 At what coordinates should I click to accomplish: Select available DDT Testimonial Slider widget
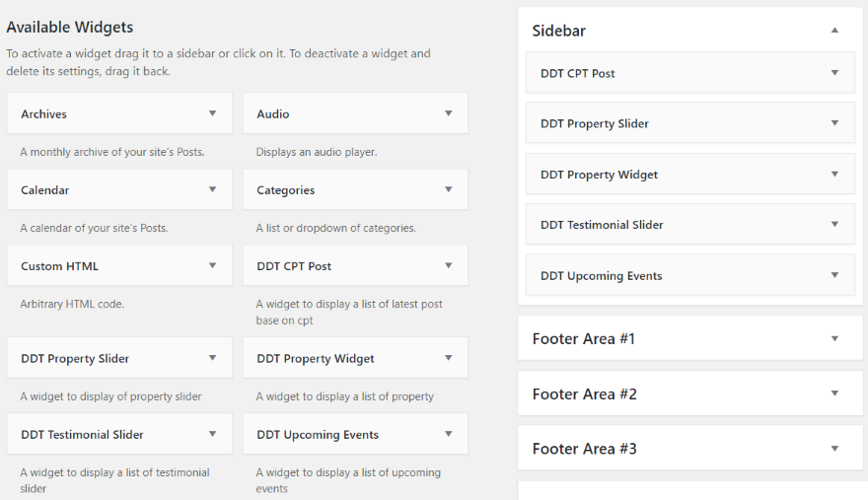pos(82,435)
